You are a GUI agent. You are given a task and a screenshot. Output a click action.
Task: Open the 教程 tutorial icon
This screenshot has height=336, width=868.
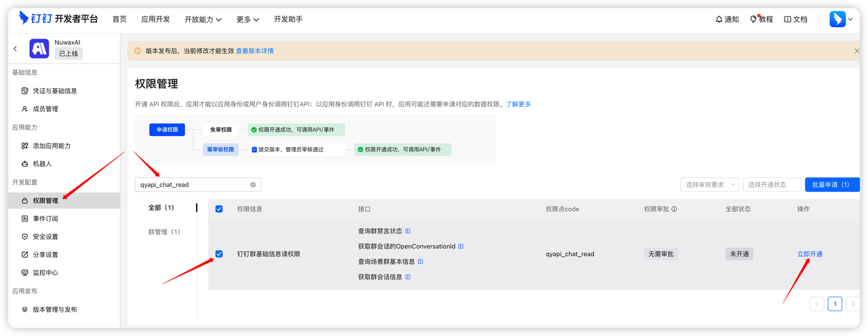[753, 19]
